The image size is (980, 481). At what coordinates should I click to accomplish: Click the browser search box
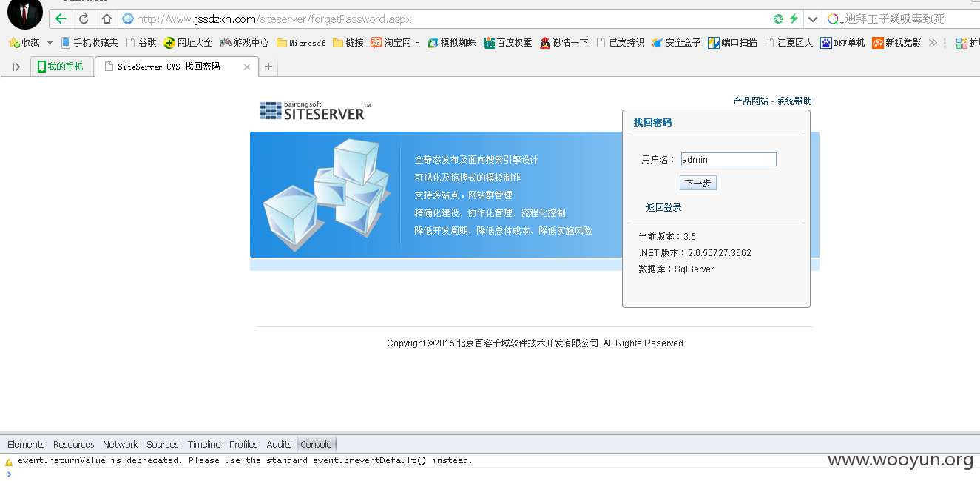coord(902,19)
